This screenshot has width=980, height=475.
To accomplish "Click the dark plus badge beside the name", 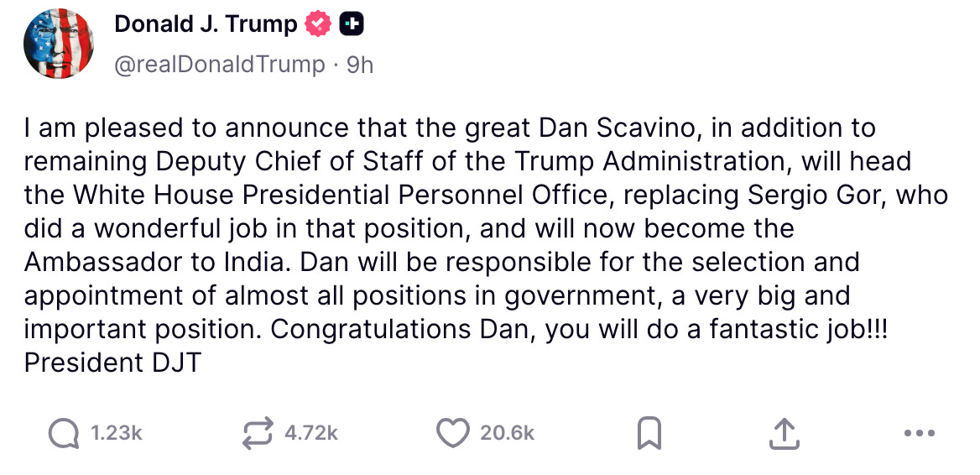I will pos(352,25).
